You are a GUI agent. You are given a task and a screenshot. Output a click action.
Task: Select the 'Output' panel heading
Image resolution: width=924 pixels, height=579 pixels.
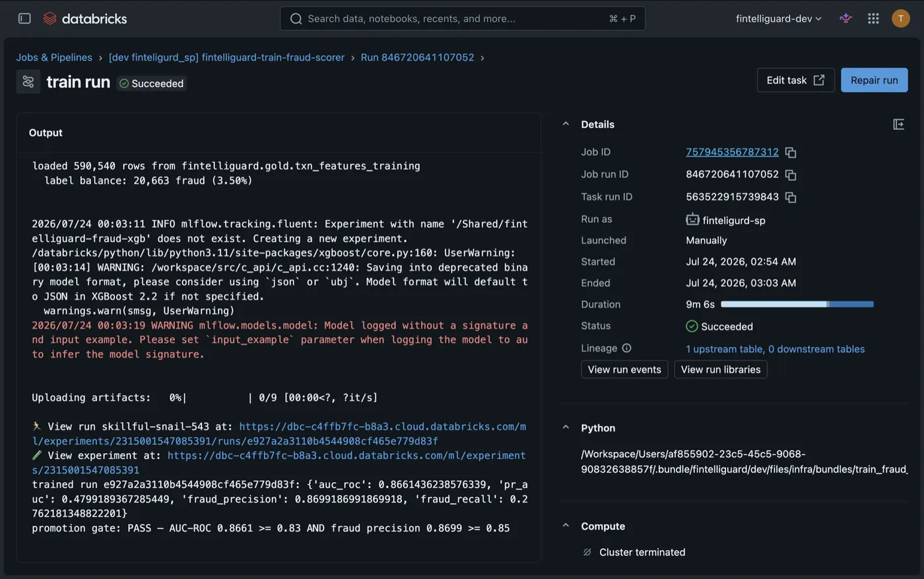pyautogui.click(x=46, y=133)
